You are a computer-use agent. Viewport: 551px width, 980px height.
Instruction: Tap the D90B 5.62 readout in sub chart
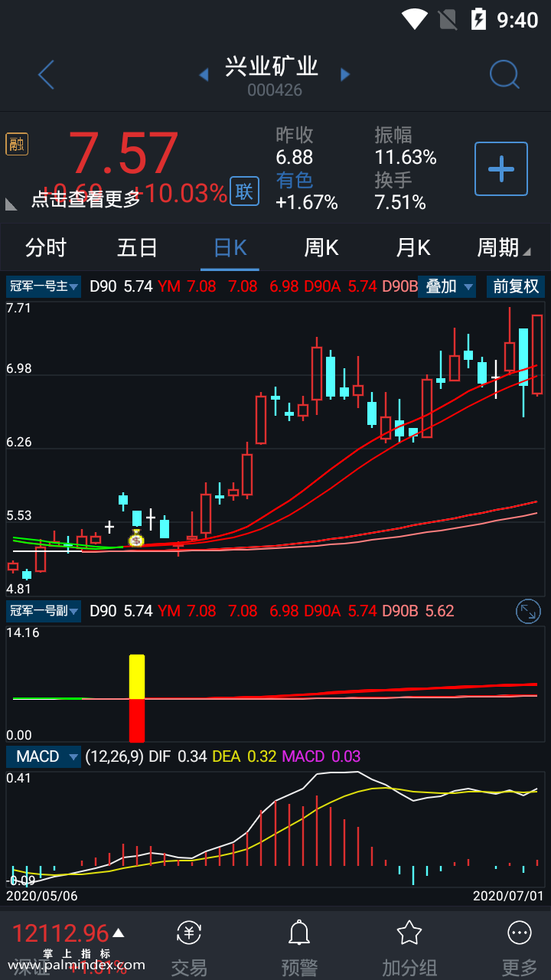click(418, 611)
